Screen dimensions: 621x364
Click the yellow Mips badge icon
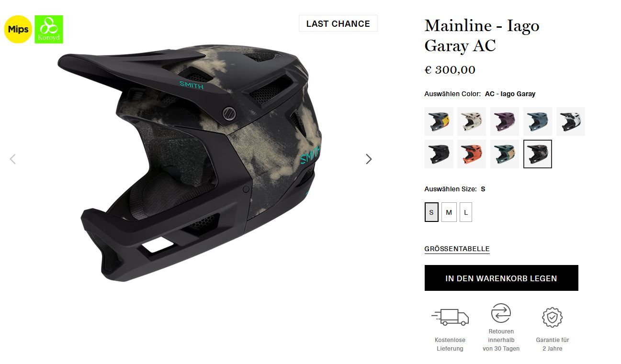pos(18,29)
